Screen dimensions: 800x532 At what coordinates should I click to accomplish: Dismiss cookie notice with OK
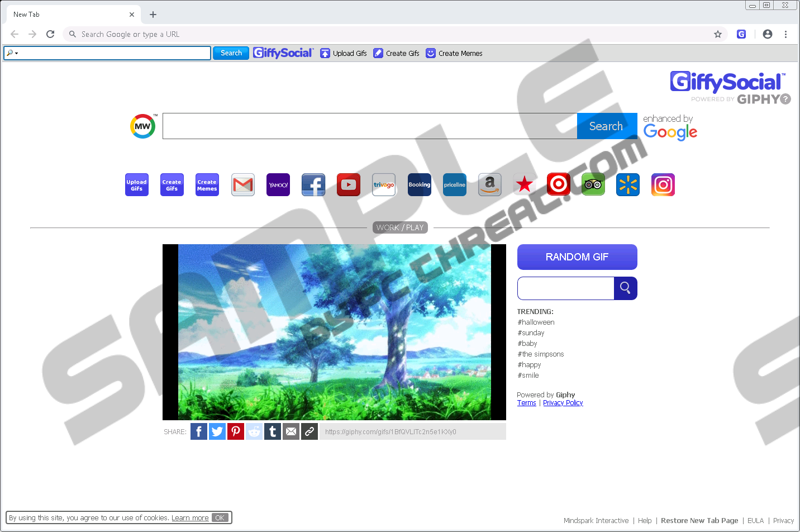point(220,518)
